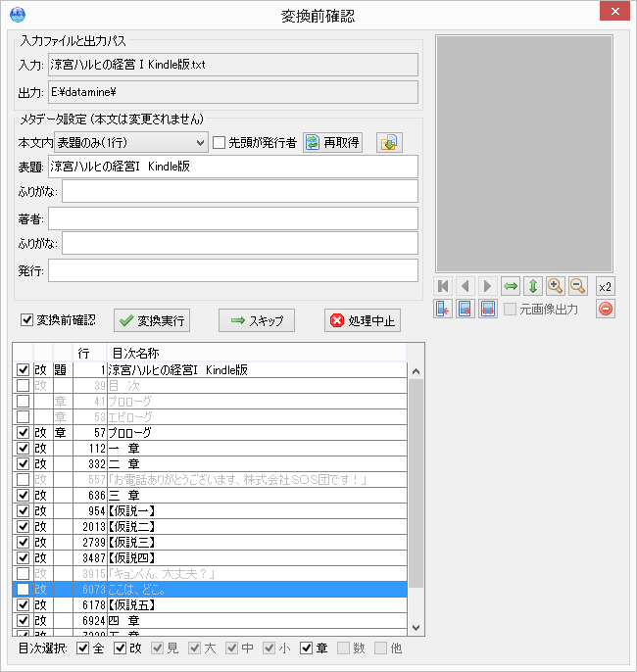
Task: Click the fit-height green vertical arrows icon
Action: (x=532, y=286)
